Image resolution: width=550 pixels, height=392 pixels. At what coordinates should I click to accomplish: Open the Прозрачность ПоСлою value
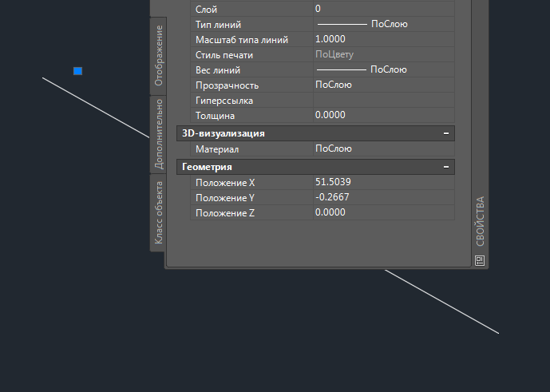384,85
